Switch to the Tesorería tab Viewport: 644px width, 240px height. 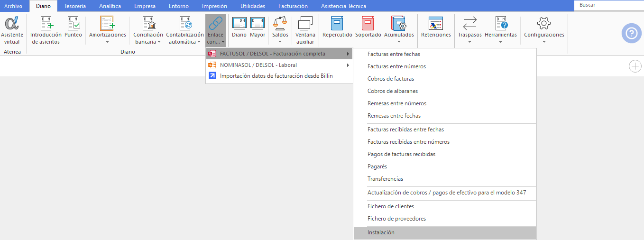[x=75, y=6]
